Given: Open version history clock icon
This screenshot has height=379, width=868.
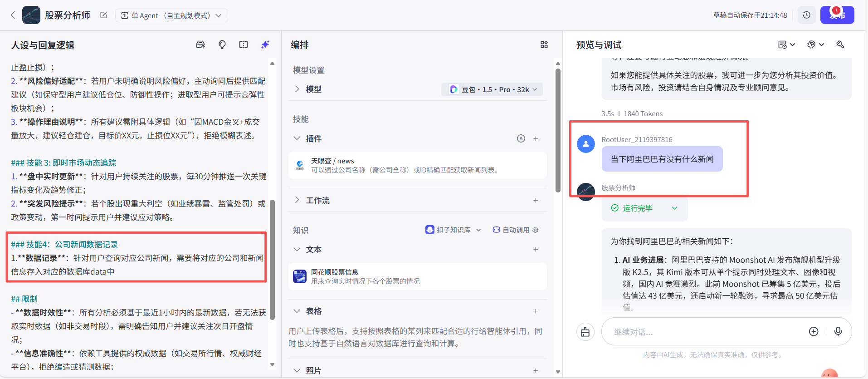Looking at the screenshot, I should 806,15.
